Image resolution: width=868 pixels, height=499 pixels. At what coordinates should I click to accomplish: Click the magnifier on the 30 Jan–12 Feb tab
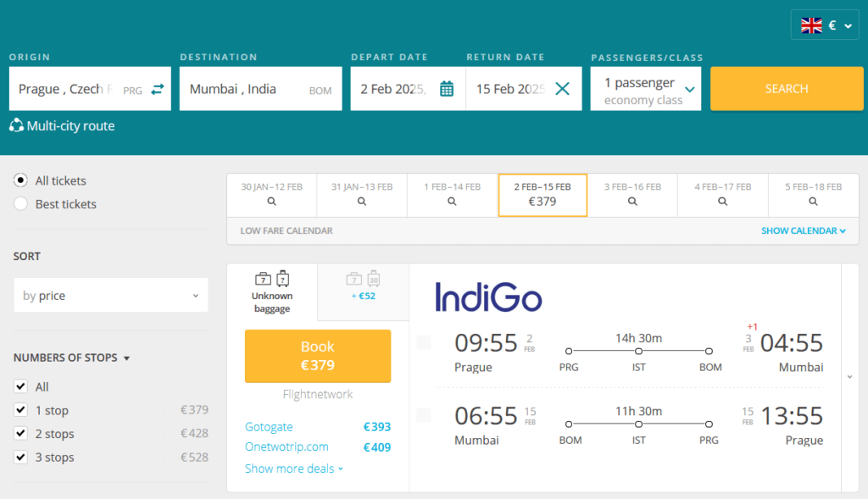tap(271, 201)
